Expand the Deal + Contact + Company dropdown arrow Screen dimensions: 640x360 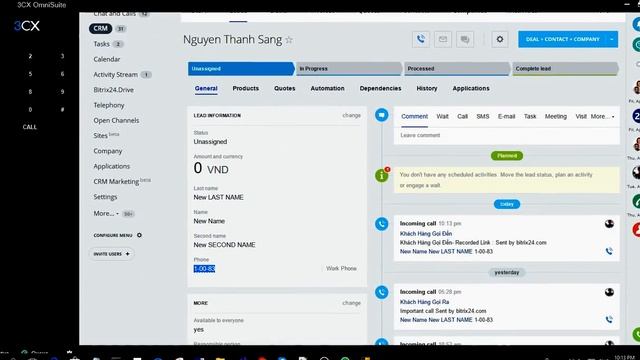[x=611, y=40]
